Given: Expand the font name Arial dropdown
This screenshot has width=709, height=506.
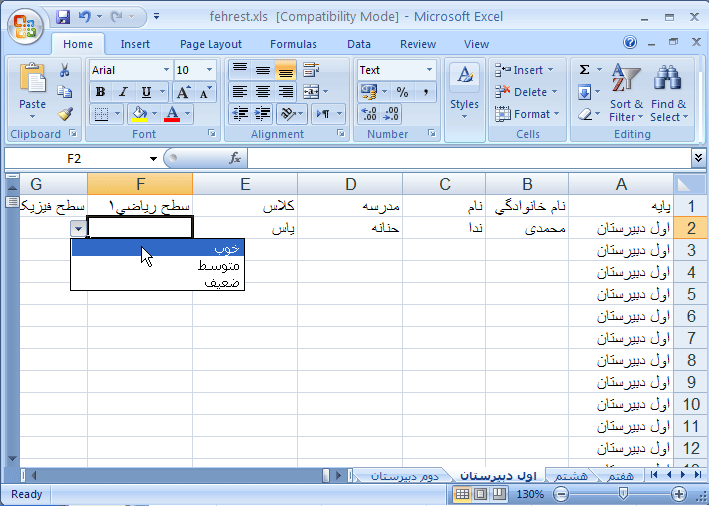Looking at the screenshot, I should (165, 70).
